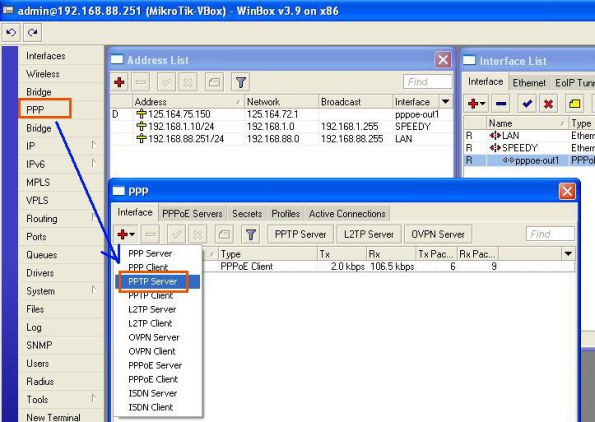The image size is (595, 422).
Task: Sort by Network column header in Address List
Action: 281,102
